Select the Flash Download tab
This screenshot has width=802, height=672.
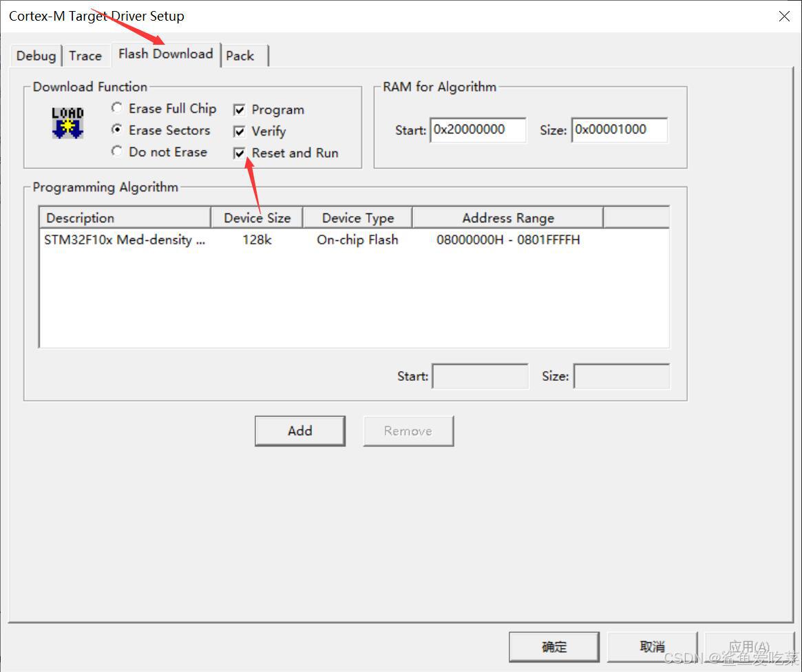166,54
